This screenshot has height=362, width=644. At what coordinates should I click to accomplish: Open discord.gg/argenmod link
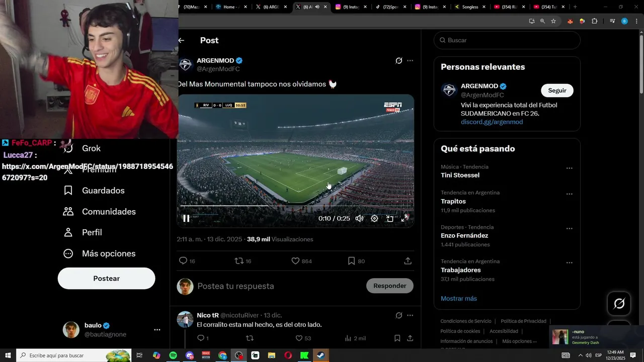click(x=492, y=122)
